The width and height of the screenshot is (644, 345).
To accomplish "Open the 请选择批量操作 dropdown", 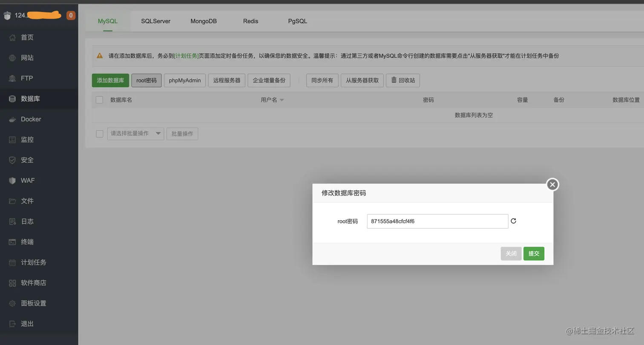I will [135, 134].
